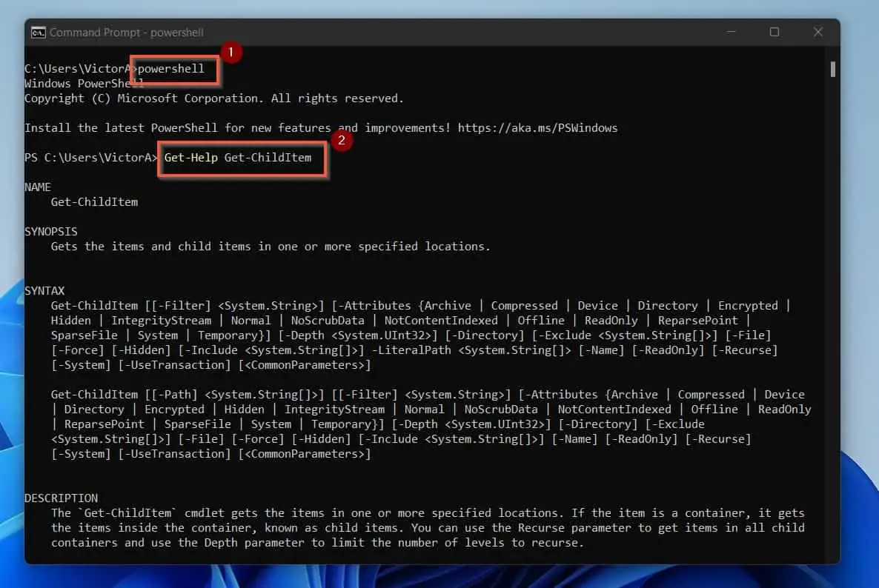Screen dimensions: 879x588
Task: Click the '[[-Path]' parameter text
Action: (x=171, y=395)
